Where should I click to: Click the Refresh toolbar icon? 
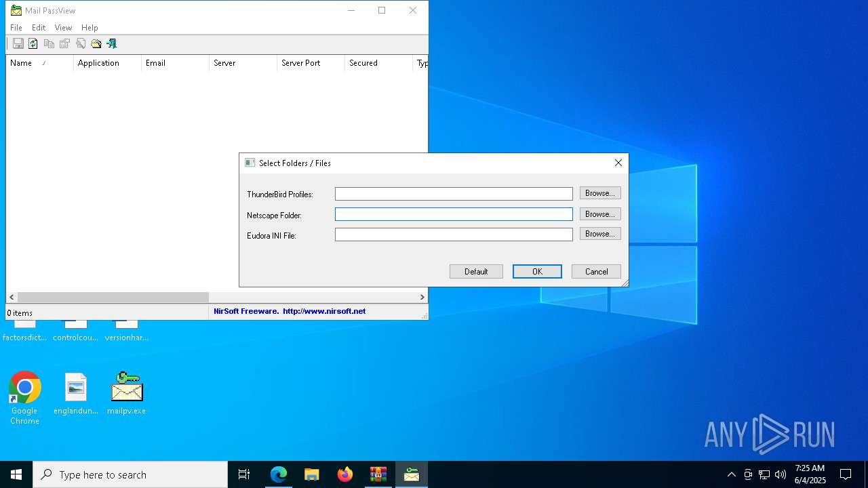[x=33, y=43]
